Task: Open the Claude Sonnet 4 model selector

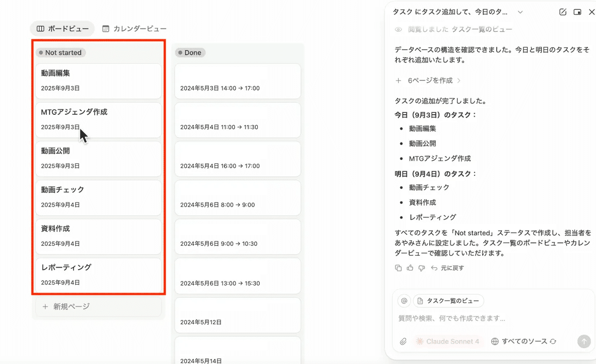Action: pos(447,342)
